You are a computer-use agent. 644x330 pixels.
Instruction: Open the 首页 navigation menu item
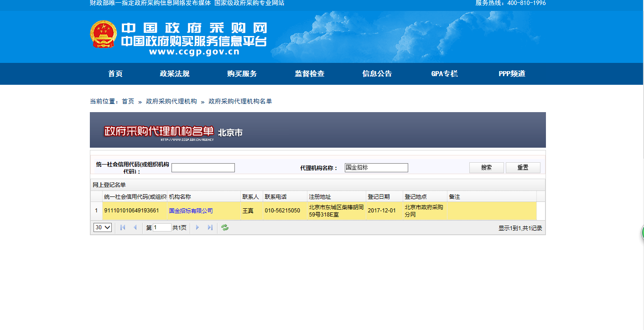click(x=115, y=74)
